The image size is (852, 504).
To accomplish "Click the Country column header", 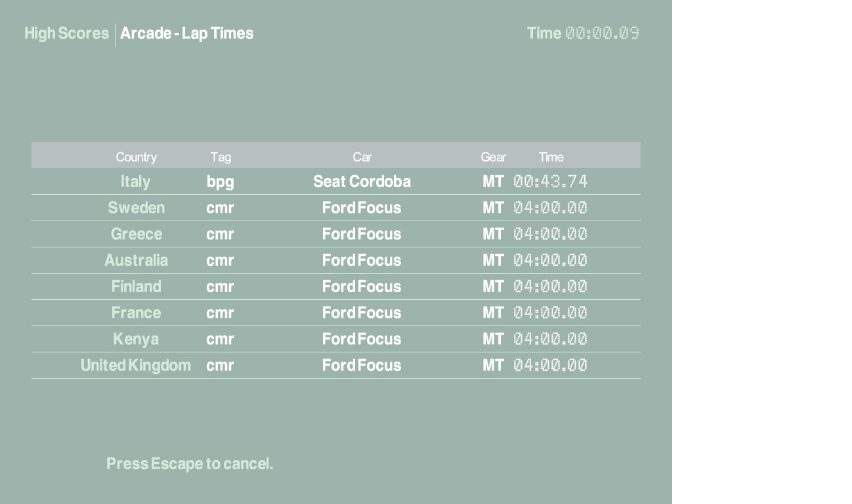I will pyautogui.click(x=136, y=157).
